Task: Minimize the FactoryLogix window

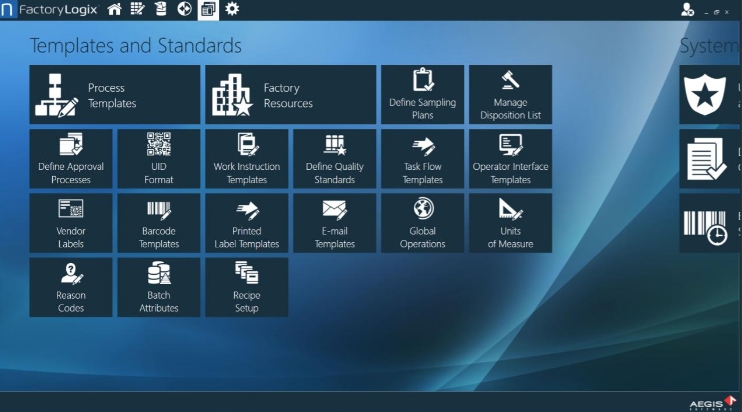Action: pyautogui.click(x=707, y=13)
